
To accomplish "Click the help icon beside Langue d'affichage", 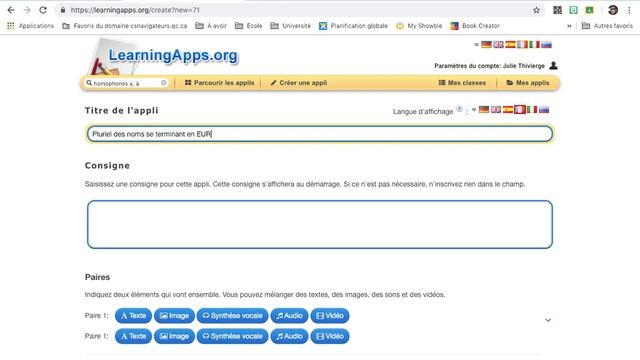I will (459, 109).
